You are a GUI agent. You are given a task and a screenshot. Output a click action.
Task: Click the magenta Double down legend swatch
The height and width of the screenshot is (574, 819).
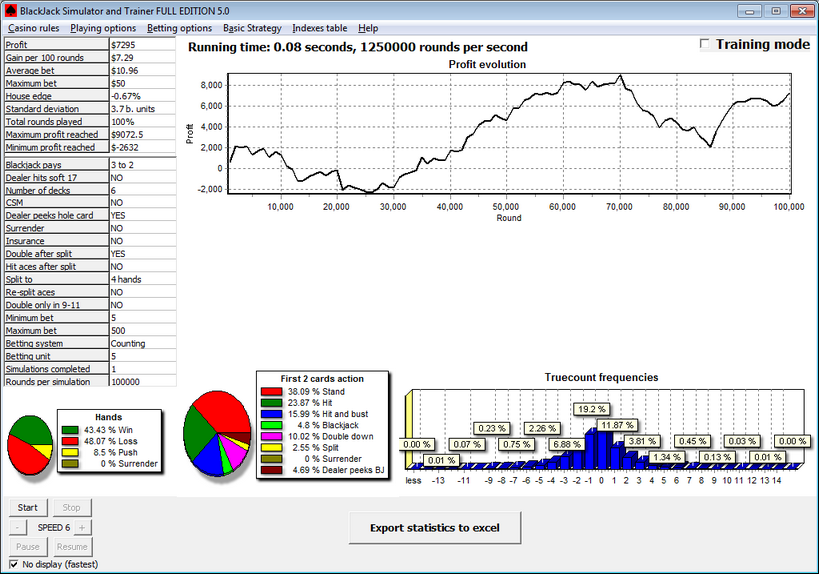coord(271,436)
